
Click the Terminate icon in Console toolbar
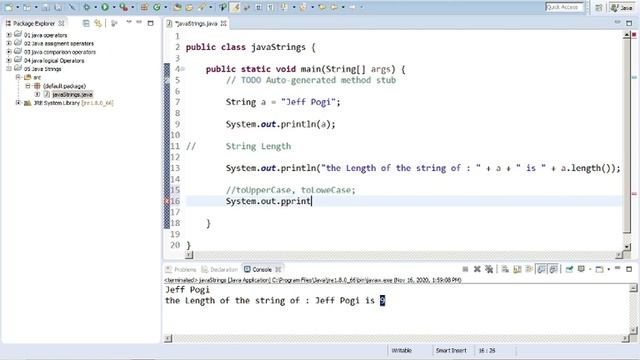tap(465, 269)
